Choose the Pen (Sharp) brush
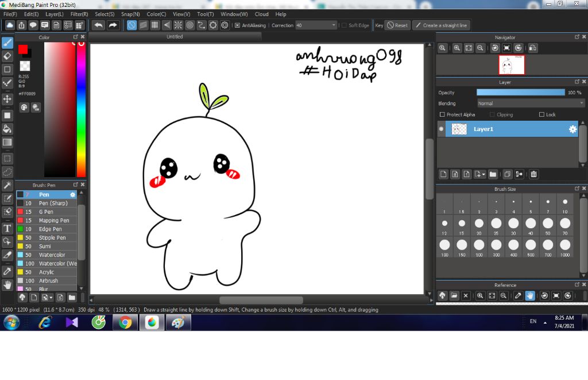This screenshot has height=380, width=588. click(47, 203)
